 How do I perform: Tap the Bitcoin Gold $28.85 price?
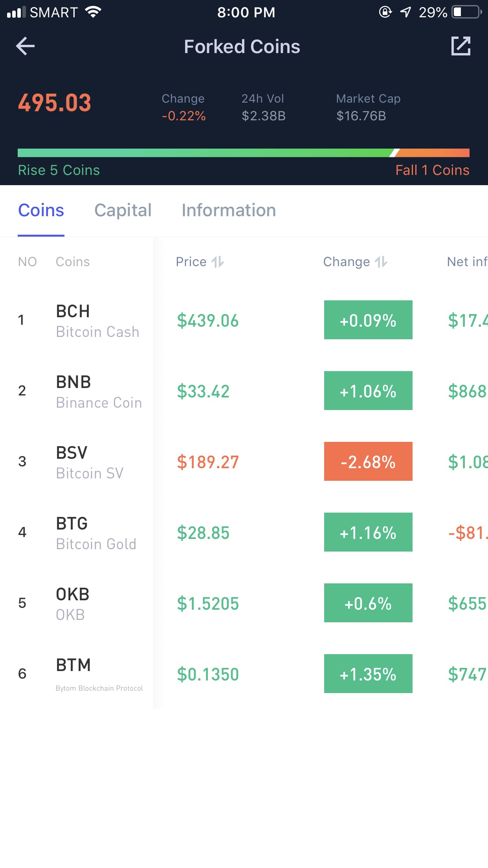[x=203, y=533]
